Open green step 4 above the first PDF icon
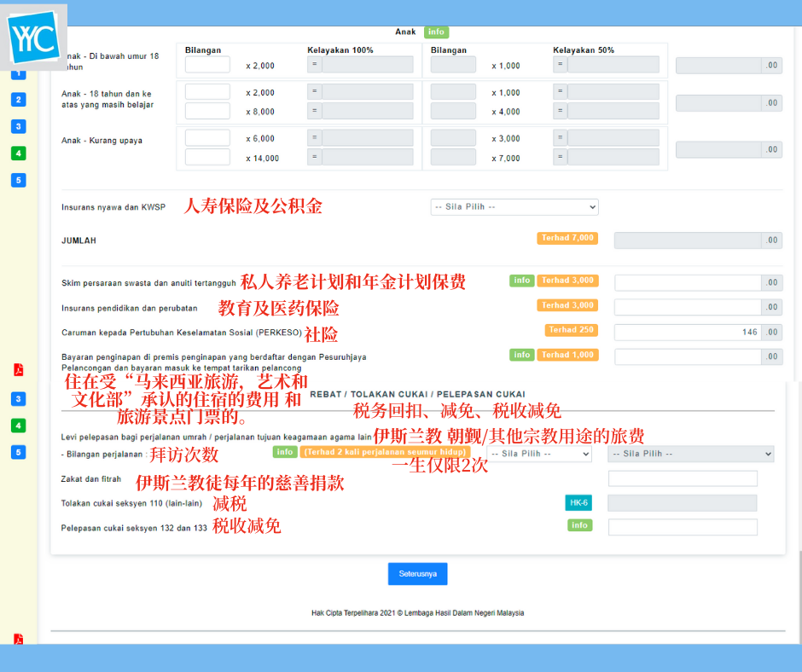The width and height of the screenshot is (802, 672). [19, 153]
